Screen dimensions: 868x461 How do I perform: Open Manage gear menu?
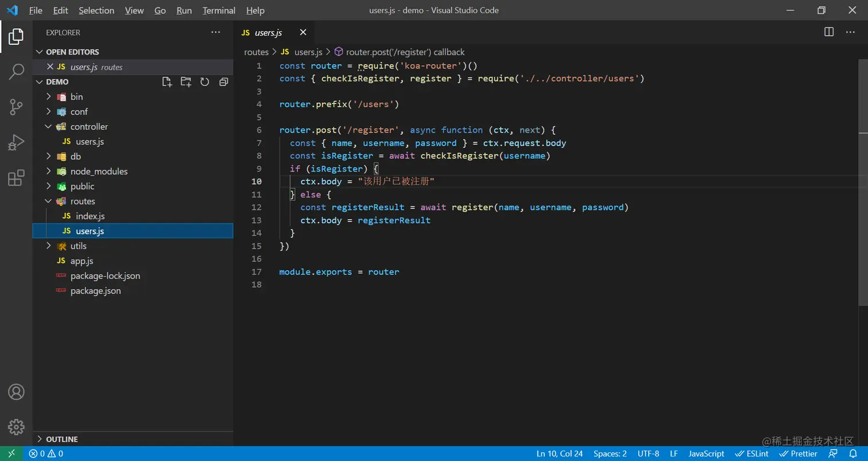(16, 427)
